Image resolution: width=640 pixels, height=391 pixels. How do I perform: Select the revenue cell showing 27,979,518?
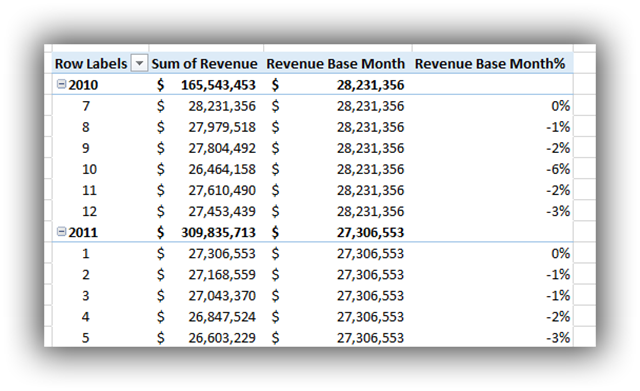(207, 127)
